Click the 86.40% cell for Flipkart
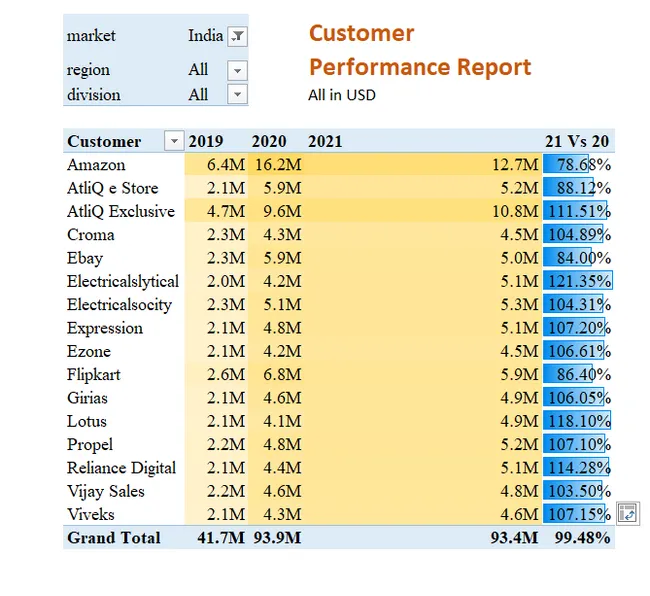 pos(579,375)
